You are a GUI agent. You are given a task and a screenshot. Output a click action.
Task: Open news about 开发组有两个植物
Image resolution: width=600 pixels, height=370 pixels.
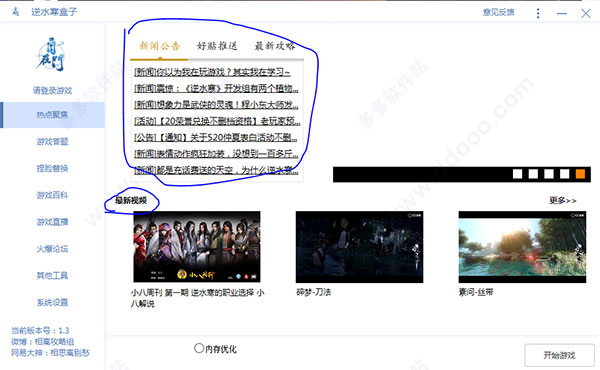(x=216, y=88)
